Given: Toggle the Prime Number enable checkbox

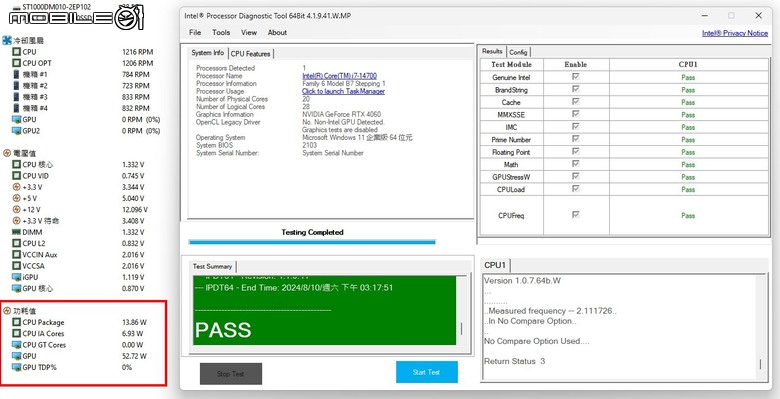Looking at the screenshot, I should [576, 139].
